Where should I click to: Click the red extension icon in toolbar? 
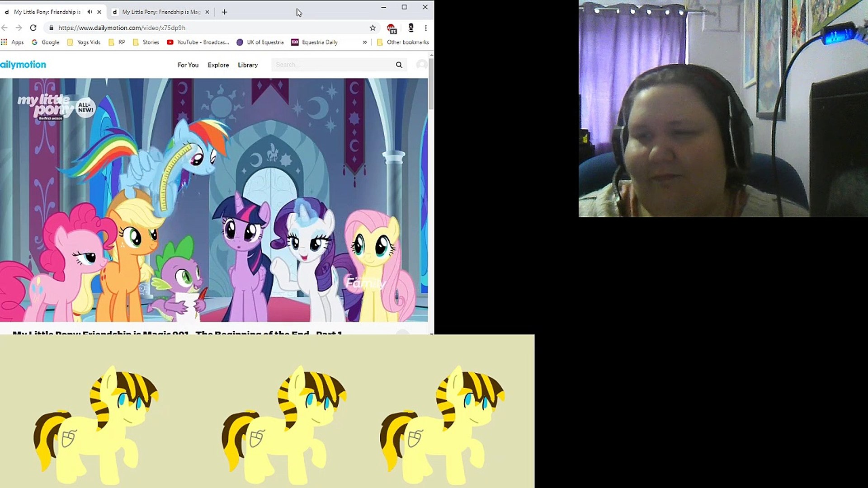(x=392, y=28)
